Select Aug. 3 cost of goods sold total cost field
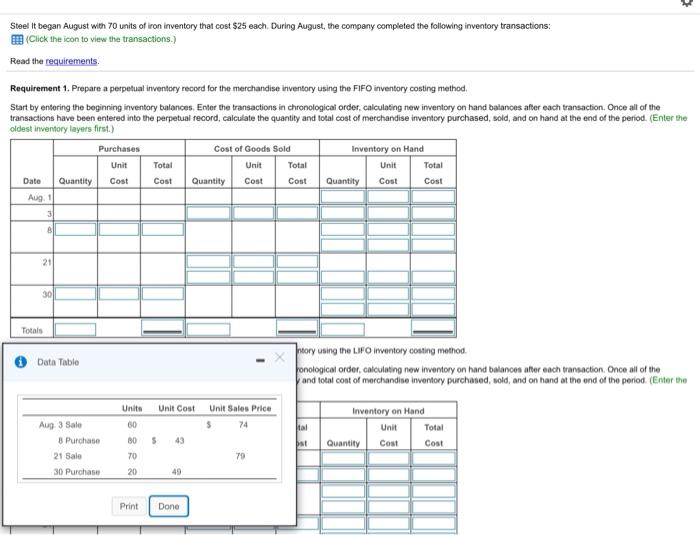Viewport: 700px width, 535px height. pyautogui.click(x=297, y=213)
